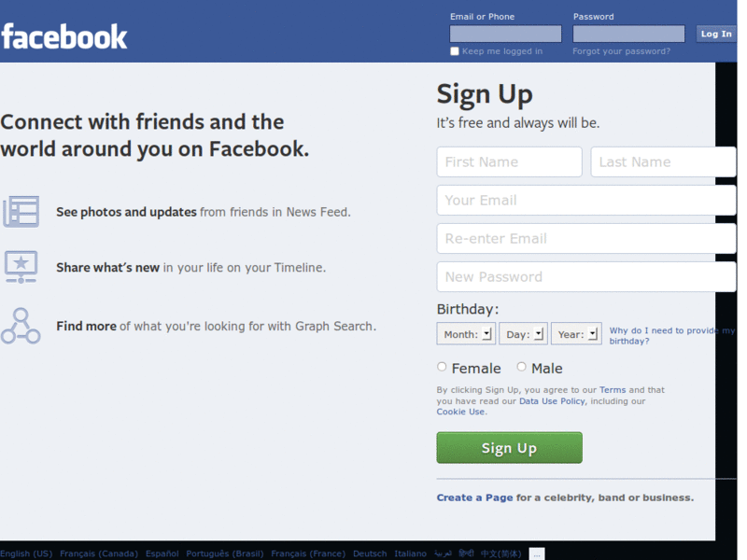Click the Timeline star monitor icon
Viewport: 747px width, 560px height.
click(21, 267)
